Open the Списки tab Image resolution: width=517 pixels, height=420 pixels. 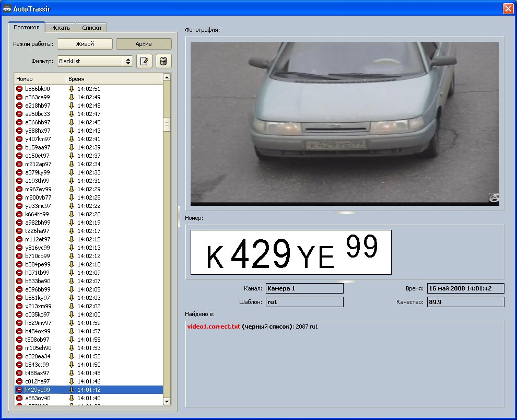[x=91, y=28]
